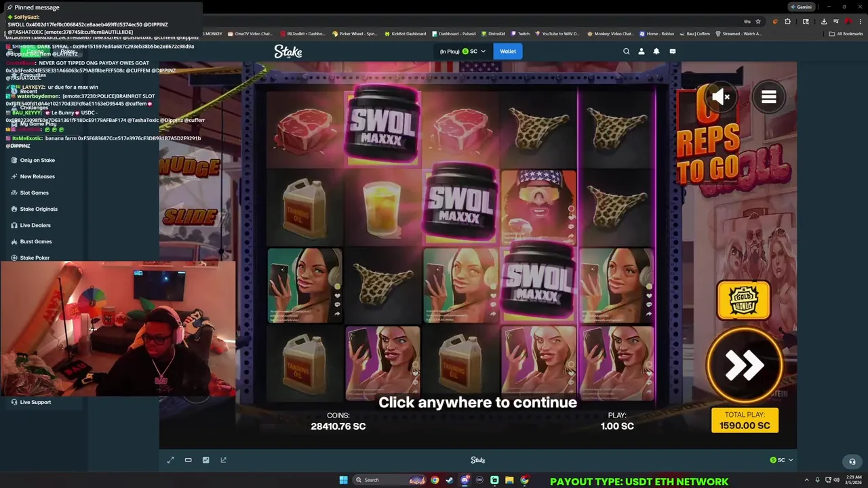Image resolution: width=868 pixels, height=488 pixels.
Task: Enter fullscreen game mode
Action: 171,460
